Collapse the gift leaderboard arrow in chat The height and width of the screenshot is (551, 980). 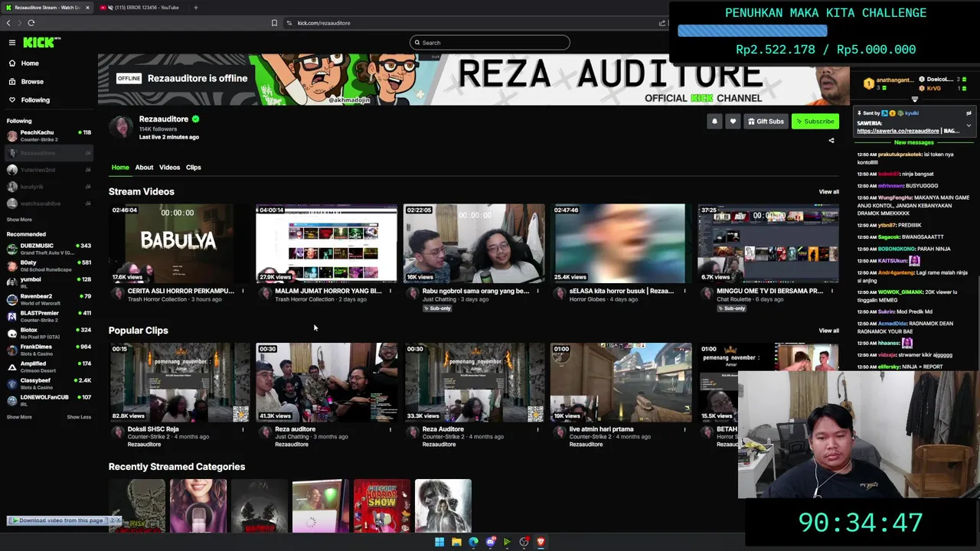pos(914,99)
